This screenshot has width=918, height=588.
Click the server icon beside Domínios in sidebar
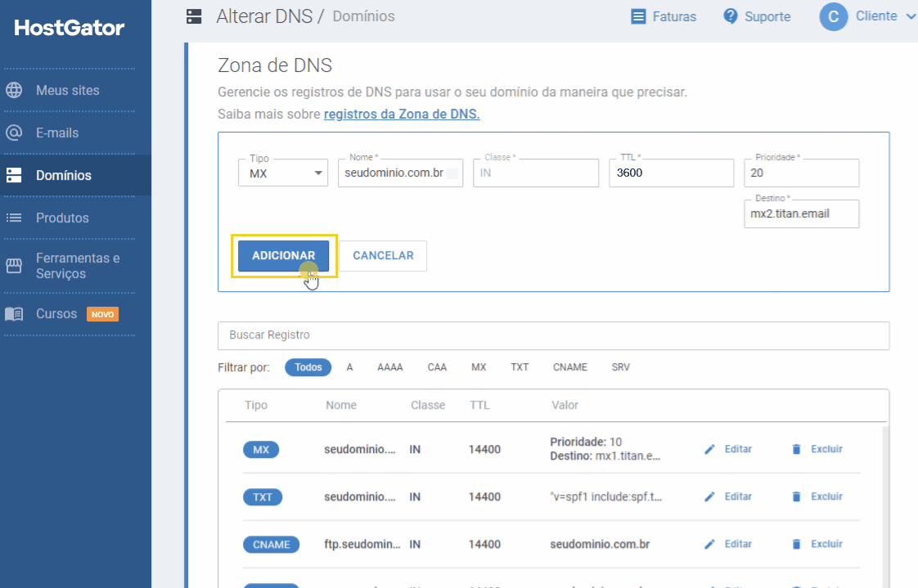pos(14,175)
